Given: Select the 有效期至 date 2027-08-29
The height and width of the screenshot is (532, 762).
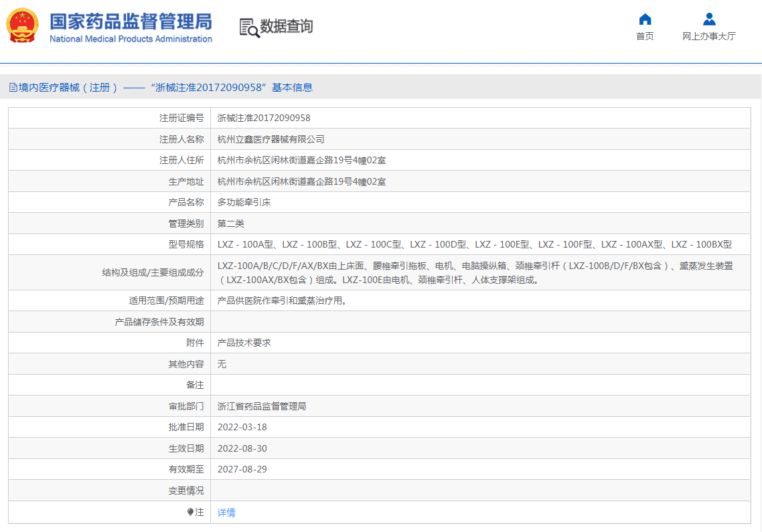Looking at the screenshot, I should (x=244, y=469).
